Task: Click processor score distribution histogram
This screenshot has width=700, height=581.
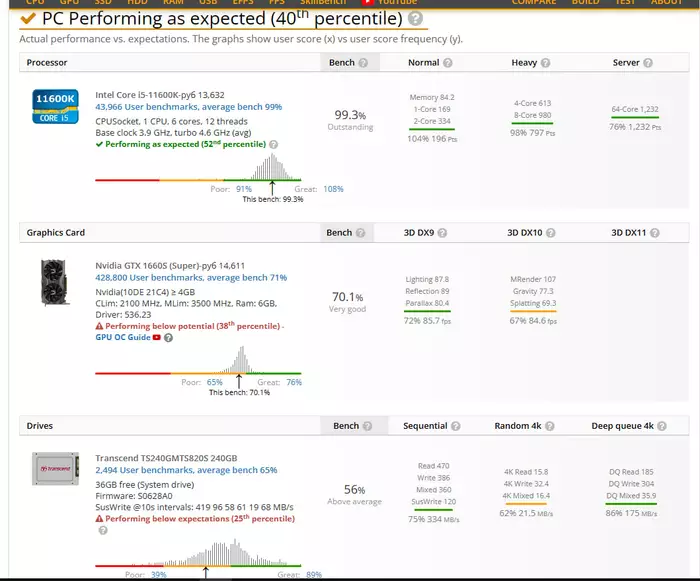Action: pyautogui.click(x=198, y=167)
